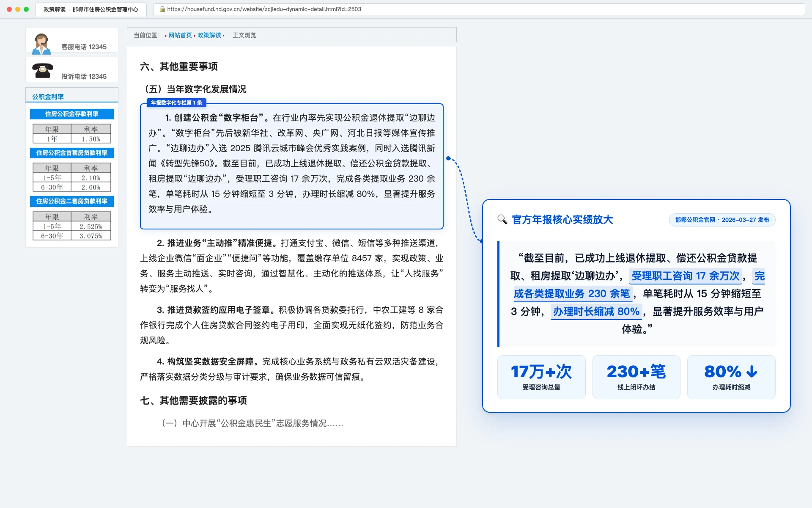The width and height of the screenshot is (812, 508).
Task: Click the down arrow beside 80%
Action: click(x=752, y=371)
